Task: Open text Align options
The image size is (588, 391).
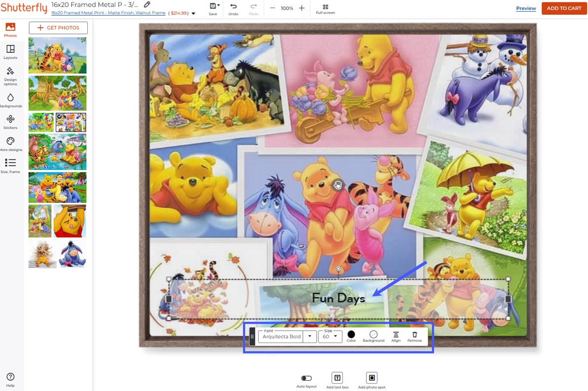Action: pos(396,336)
